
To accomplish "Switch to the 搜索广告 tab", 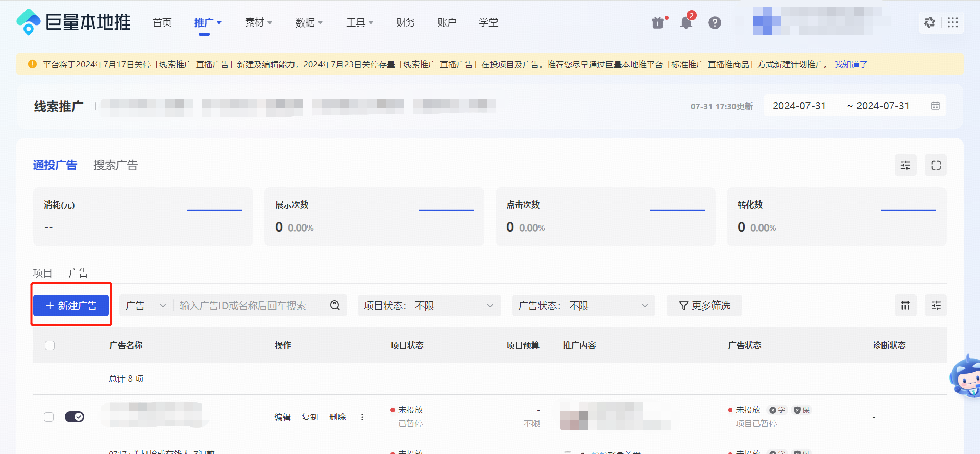I will [116, 165].
